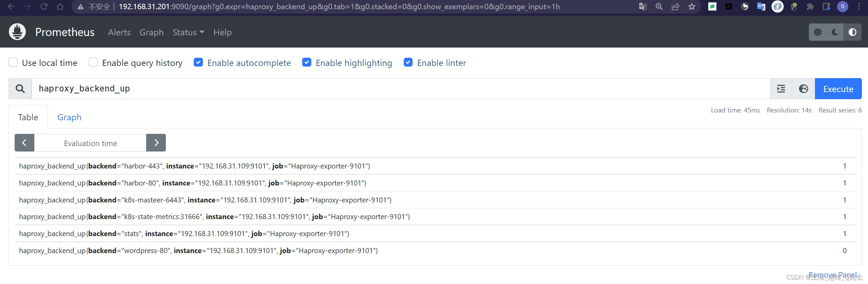Select the wordpress-80 backend result row
Image resolution: width=868 pixels, height=284 pixels.
[x=435, y=251]
